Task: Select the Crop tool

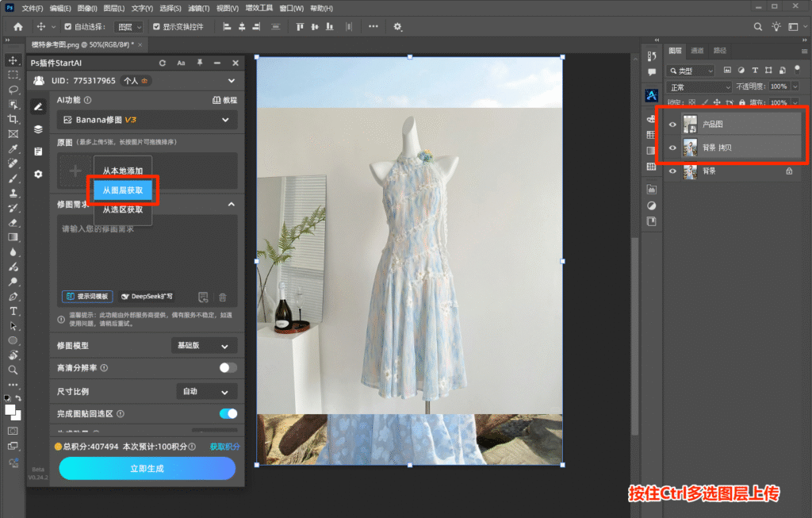Action: tap(13, 119)
